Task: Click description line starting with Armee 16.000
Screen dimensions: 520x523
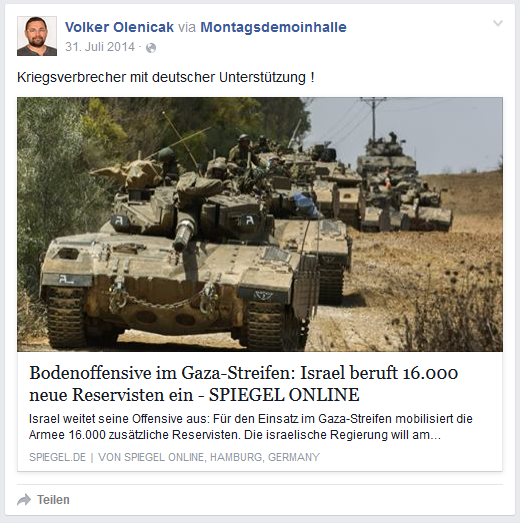Action: coord(235,435)
